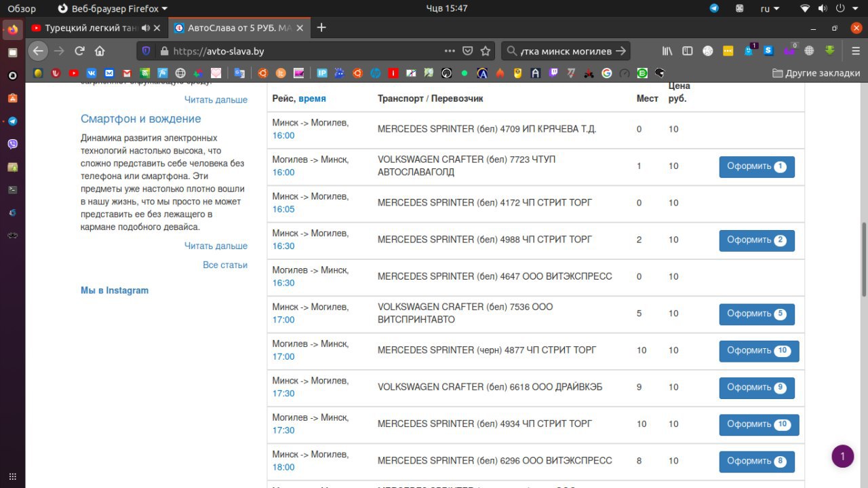The height and width of the screenshot is (488, 868).
Task: Open page actions three-dot menu
Action: (x=450, y=51)
